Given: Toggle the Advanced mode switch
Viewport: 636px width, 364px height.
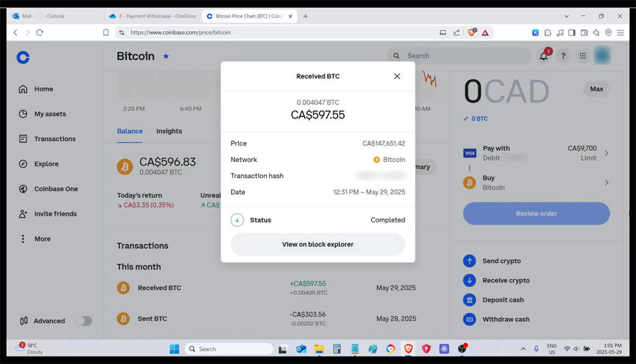Looking at the screenshot, I should [83, 321].
